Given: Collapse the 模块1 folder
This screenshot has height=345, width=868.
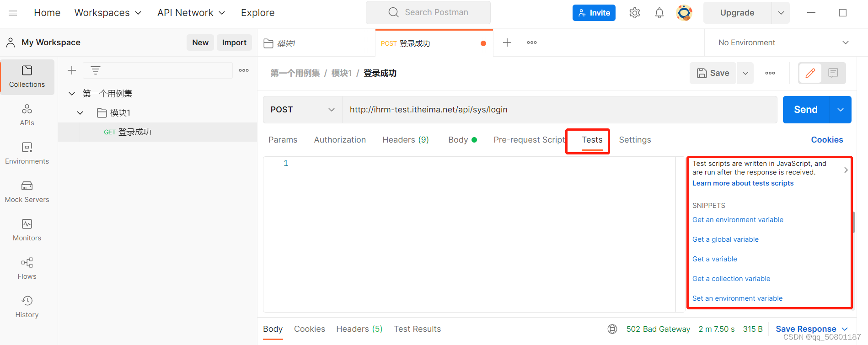Looking at the screenshot, I should pos(80,113).
